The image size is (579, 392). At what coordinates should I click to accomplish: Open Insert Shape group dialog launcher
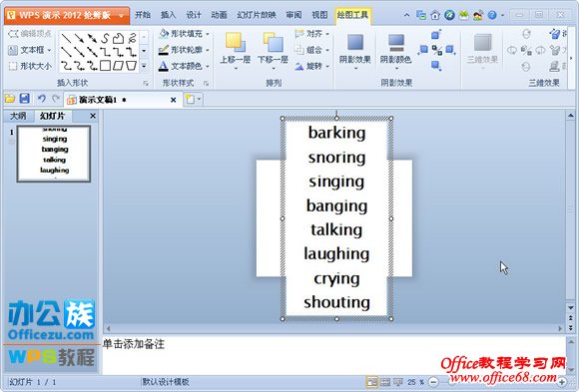[146, 84]
